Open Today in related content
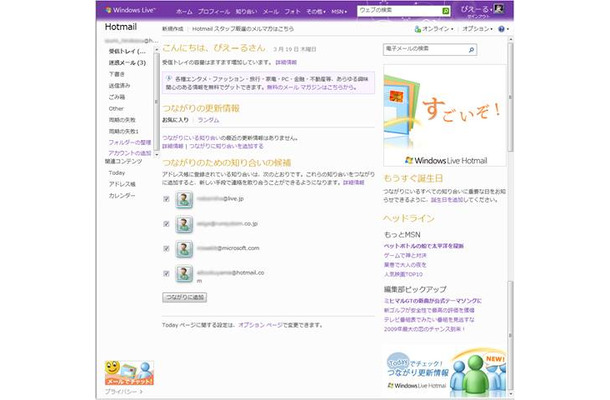Image resolution: width=610 pixels, height=400 pixels. tap(117, 173)
